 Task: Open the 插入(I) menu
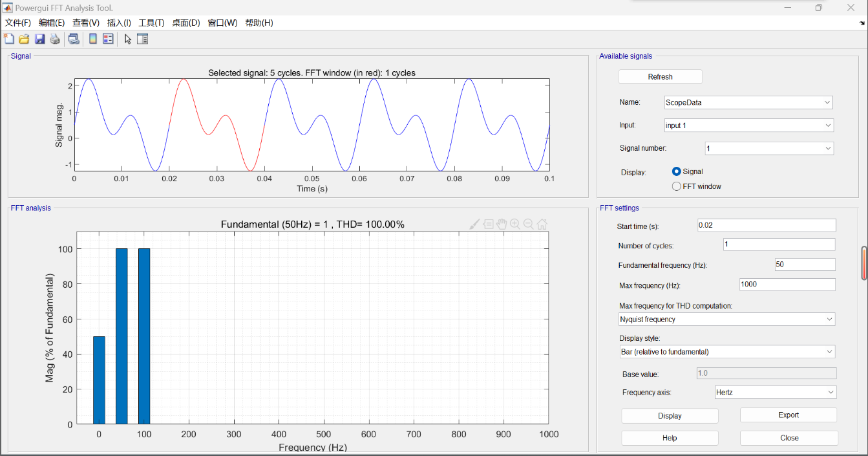click(119, 23)
